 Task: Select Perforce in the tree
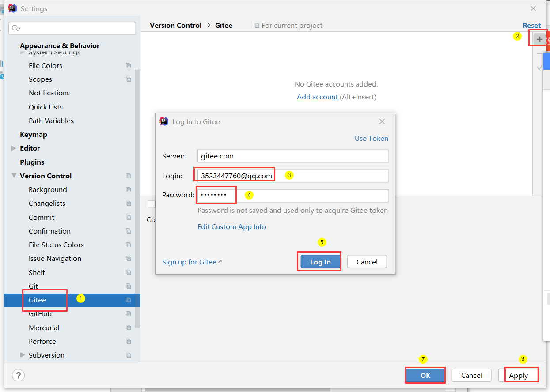(42, 341)
